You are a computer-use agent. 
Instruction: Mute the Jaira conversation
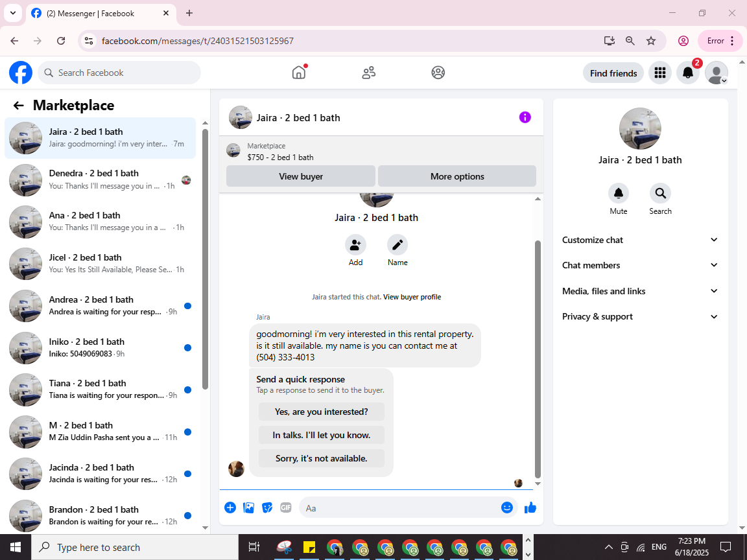pos(619,193)
